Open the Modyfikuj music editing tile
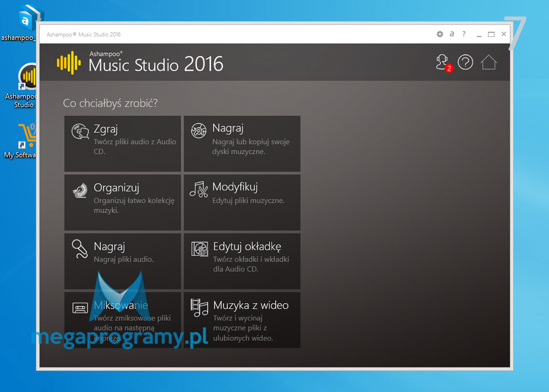 click(x=242, y=202)
